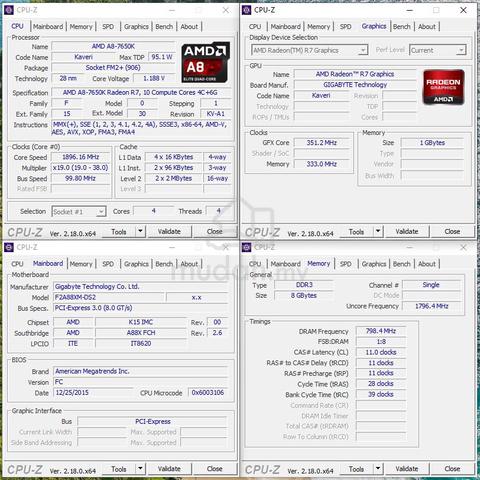Click the motherboard Model field F2A88XM-DS2
Viewport: 480px width, 480px height.
pos(109,297)
